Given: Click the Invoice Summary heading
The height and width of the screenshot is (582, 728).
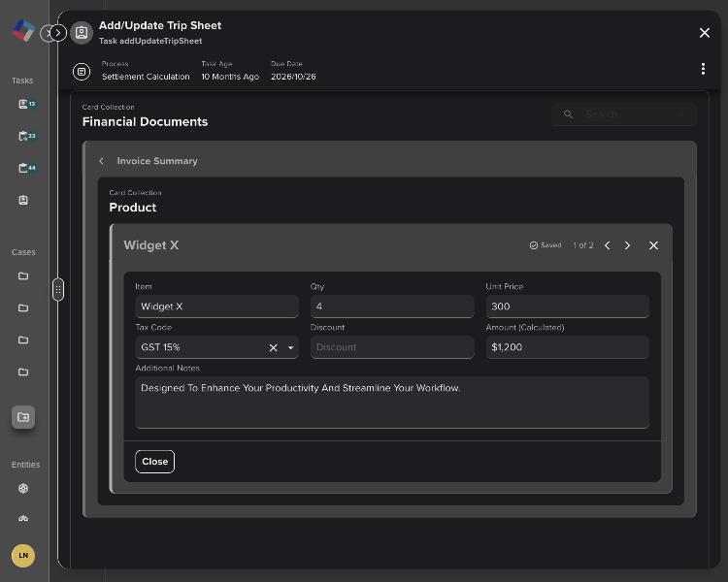Looking at the screenshot, I should (x=157, y=161).
